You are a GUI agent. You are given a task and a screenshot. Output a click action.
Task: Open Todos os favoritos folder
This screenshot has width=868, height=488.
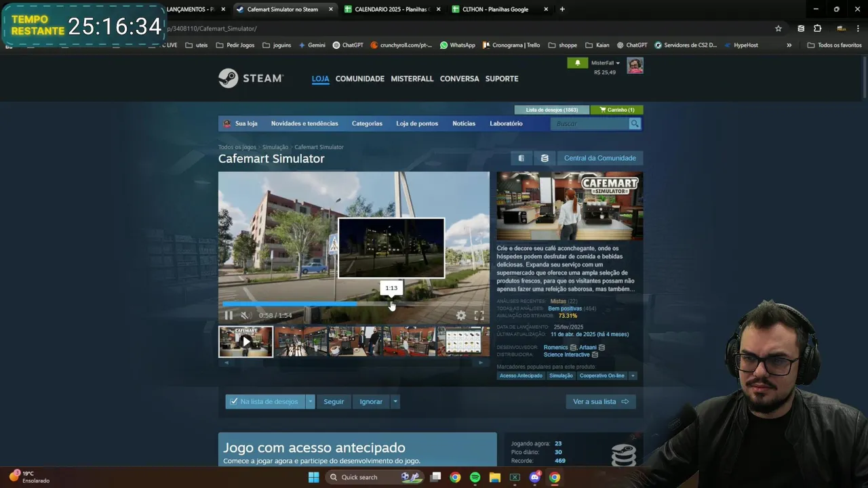pos(834,45)
